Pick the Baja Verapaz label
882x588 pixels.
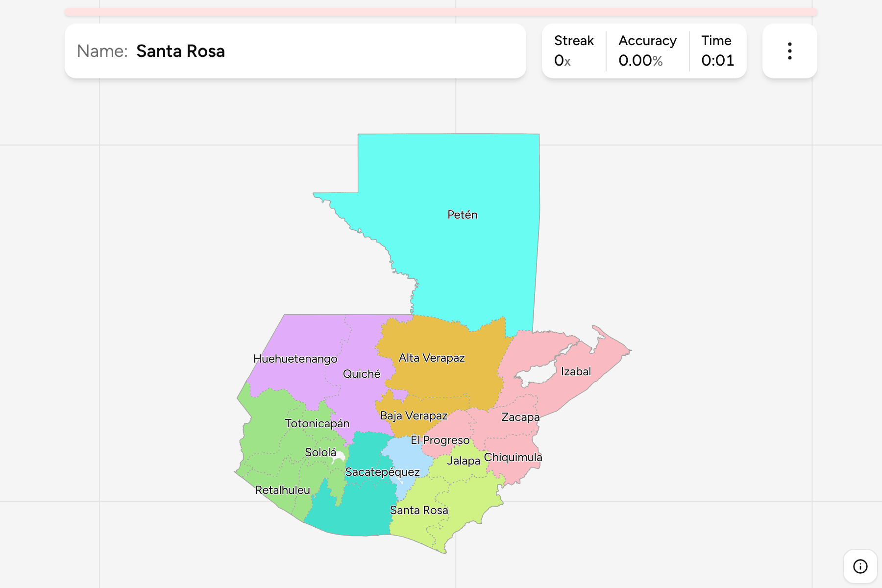414,416
